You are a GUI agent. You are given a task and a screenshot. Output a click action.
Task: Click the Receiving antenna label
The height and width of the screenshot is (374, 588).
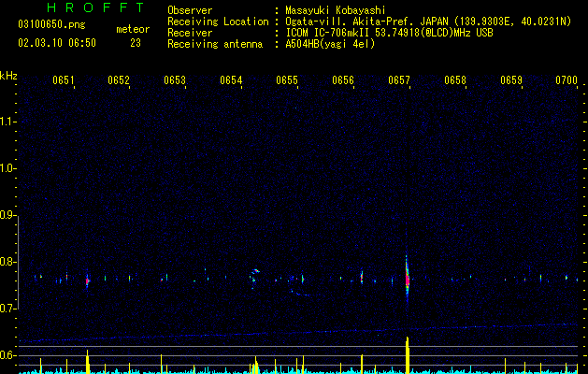(x=215, y=44)
